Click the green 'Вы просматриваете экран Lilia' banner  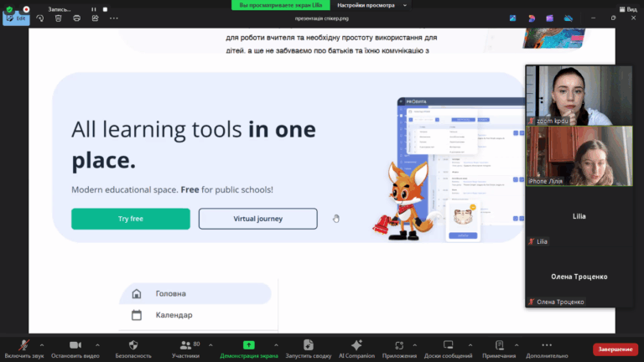coord(281,5)
